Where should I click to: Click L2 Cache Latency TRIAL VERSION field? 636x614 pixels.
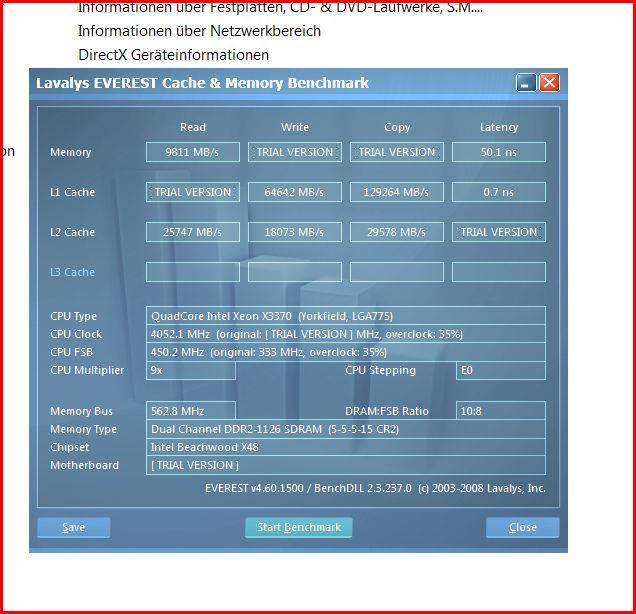point(499,232)
